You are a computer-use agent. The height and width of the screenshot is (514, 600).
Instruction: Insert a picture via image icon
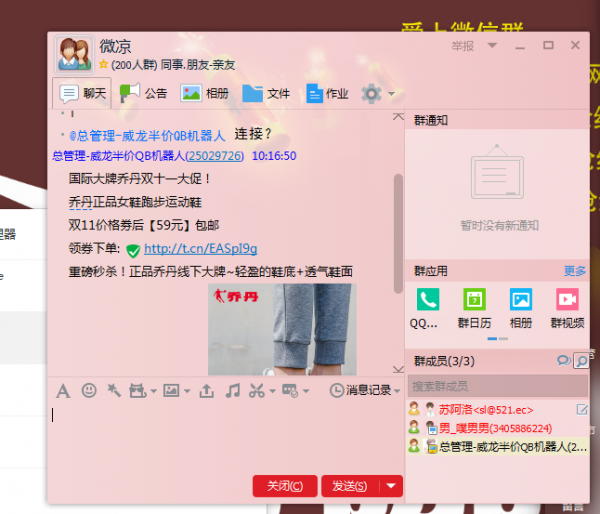171,390
